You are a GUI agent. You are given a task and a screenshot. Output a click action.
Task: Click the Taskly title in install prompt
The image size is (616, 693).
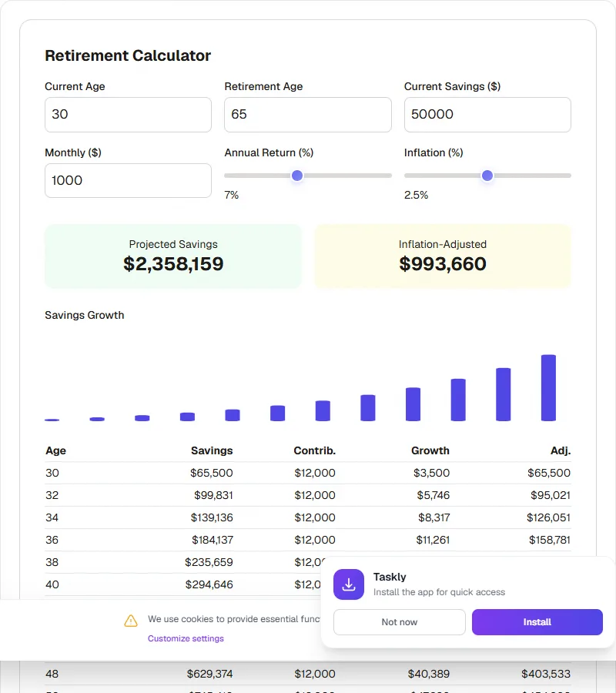point(390,577)
